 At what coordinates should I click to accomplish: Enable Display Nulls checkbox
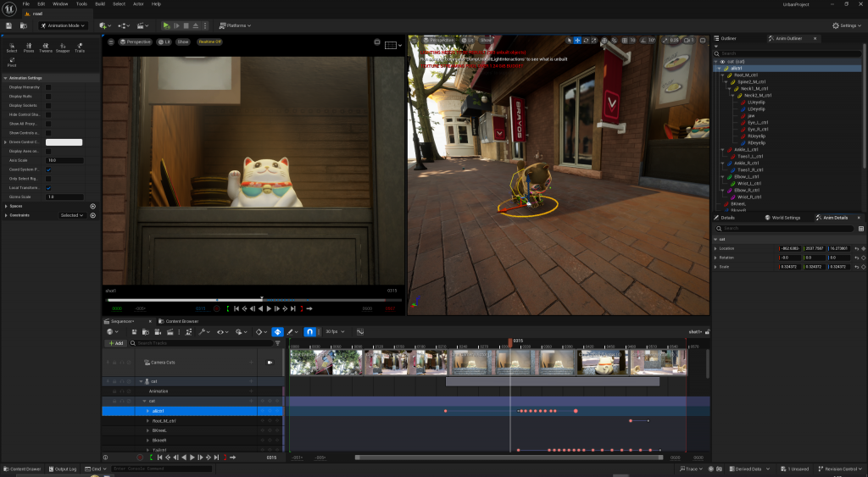tap(48, 97)
